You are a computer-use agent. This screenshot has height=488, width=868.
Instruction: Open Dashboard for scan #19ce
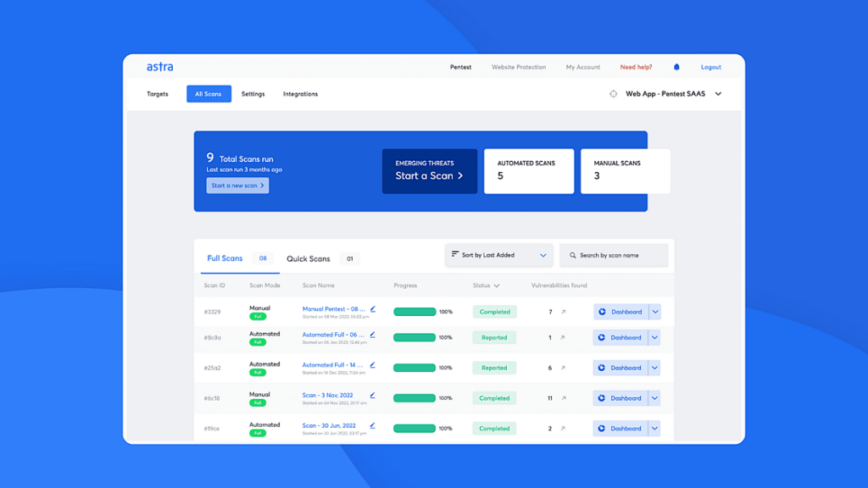tap(620, 428)
